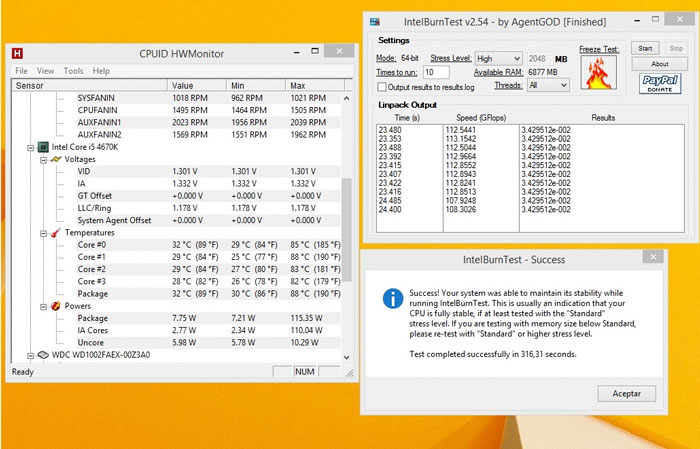Click the Stop button in IntelBurnTest
The height and width of the screenshot is (449, 700).
(676, 48)
